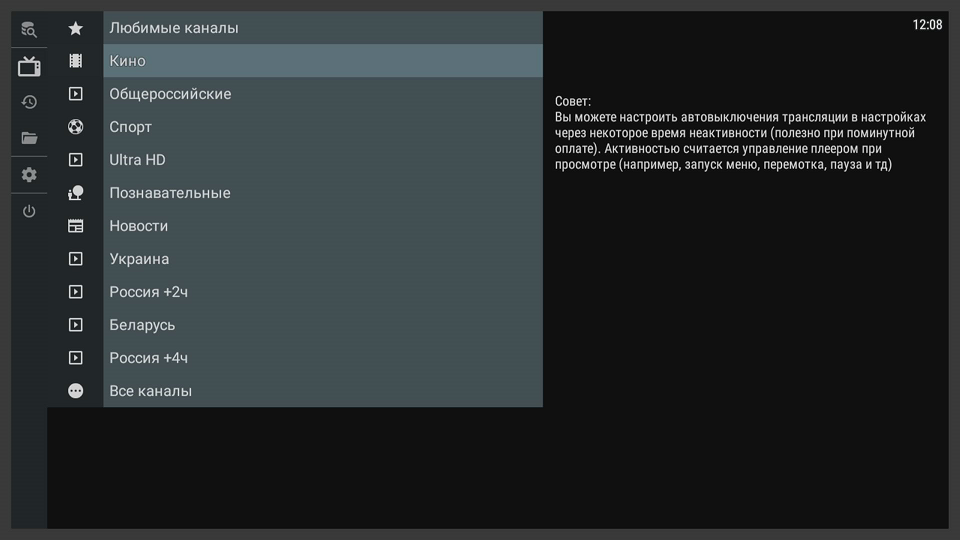This screenshot has width=960, height=540.
Task: Open the folder icon in sidebar
Action: 29,138
